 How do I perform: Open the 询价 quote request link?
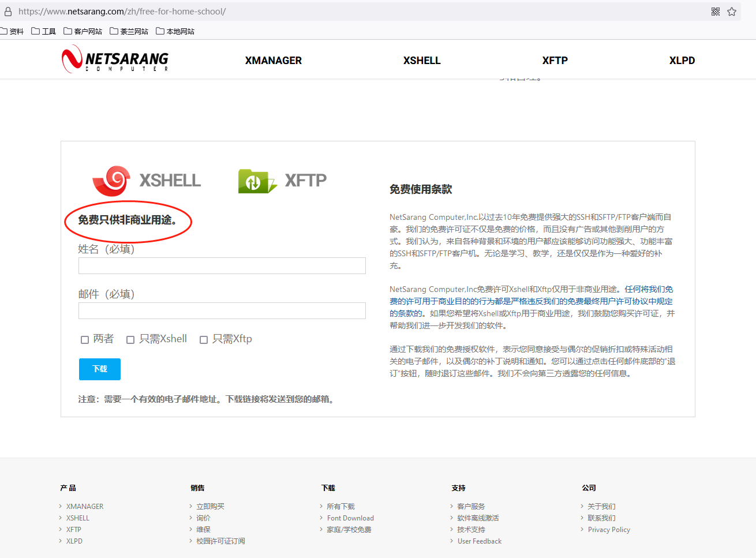203,518
